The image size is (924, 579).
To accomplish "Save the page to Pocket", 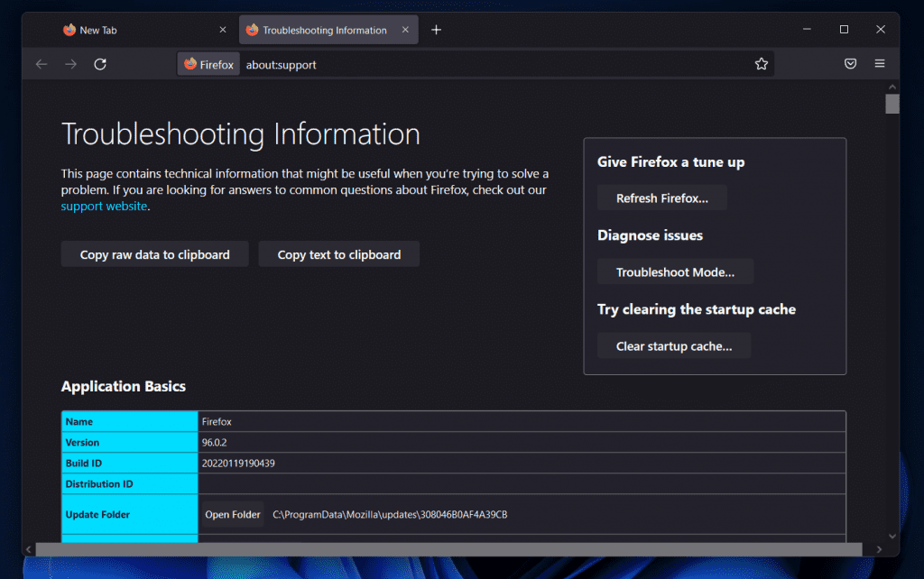I will [x=850, y=64].
